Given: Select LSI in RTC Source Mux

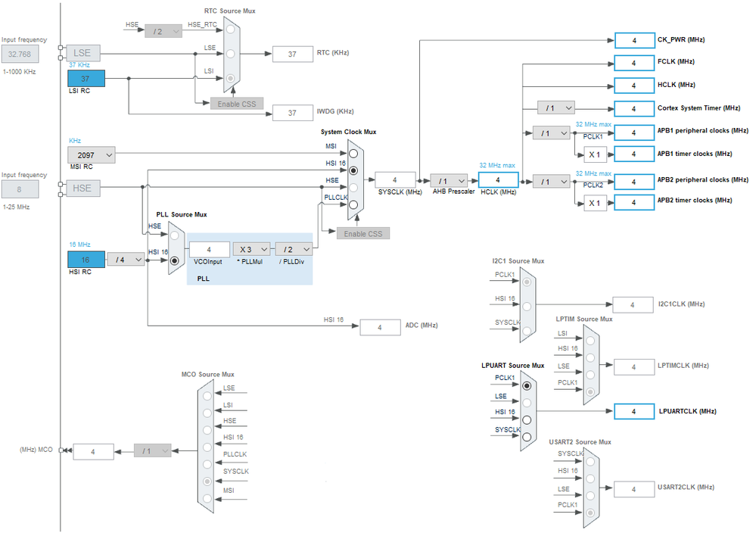Looking at the screenshot, I should click(x=231, y=78).
